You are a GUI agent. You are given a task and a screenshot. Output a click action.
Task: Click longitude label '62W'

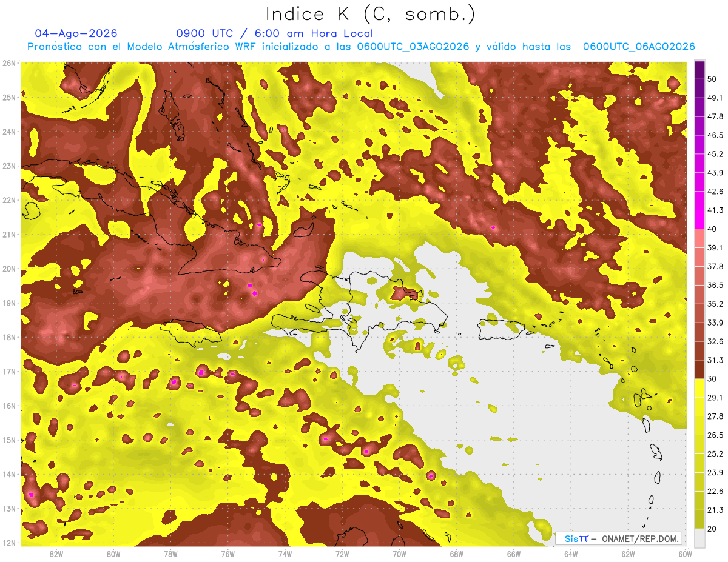(x=628, y=554)
